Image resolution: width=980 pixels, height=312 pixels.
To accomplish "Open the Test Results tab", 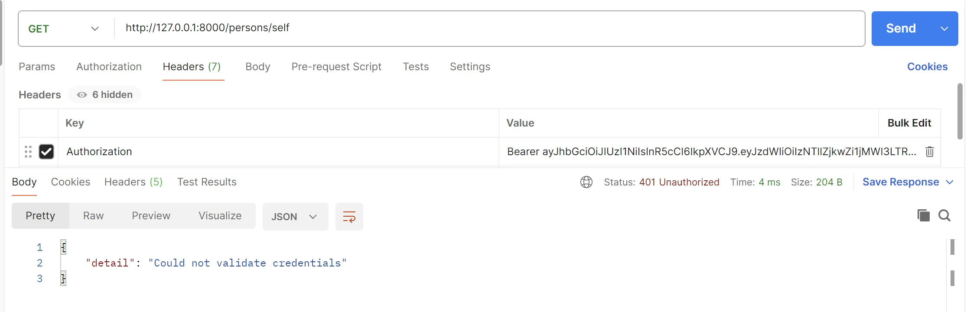I will tap(207, 182).
